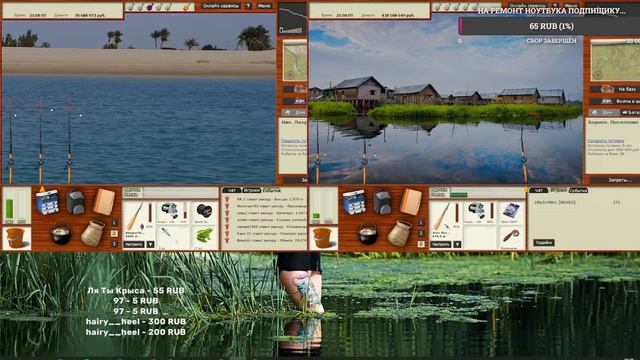Image resolution: width=640 pixels, height=360 pixels.
Task: Open the События tab in the left window
Action: coord(271,190)
